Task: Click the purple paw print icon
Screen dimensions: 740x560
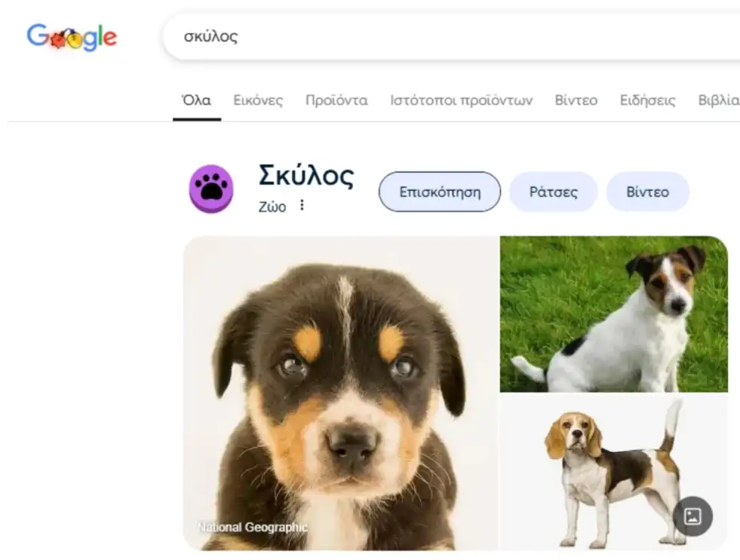Action: (211, 188)
